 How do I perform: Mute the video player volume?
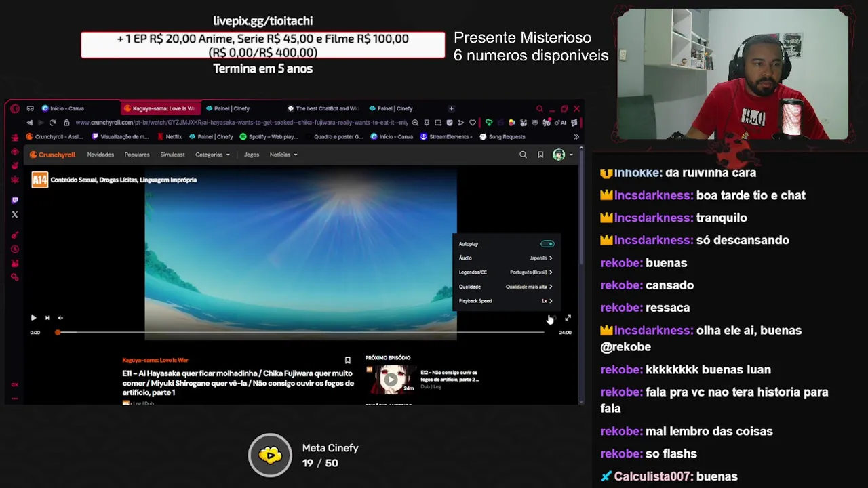(60, 317)
